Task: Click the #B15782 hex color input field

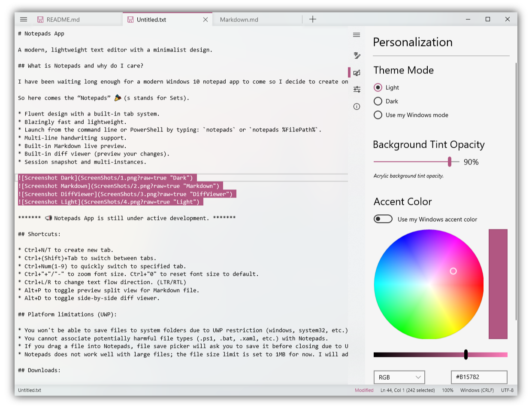Action: tap(479, 377)
